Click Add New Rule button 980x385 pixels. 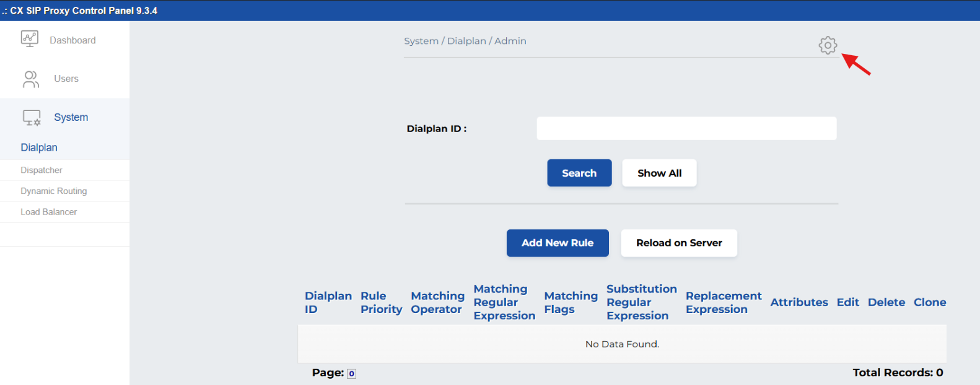(x=558, y=243)
